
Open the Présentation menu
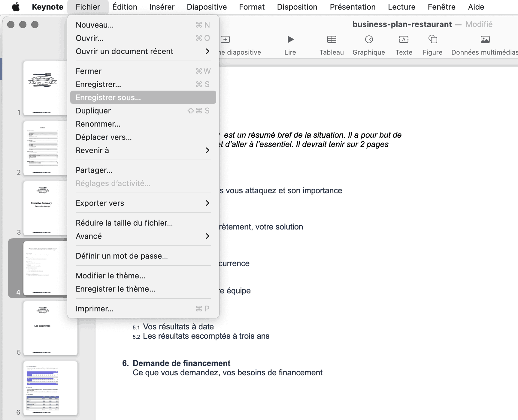pyautogui.click(x=353, y=7)
